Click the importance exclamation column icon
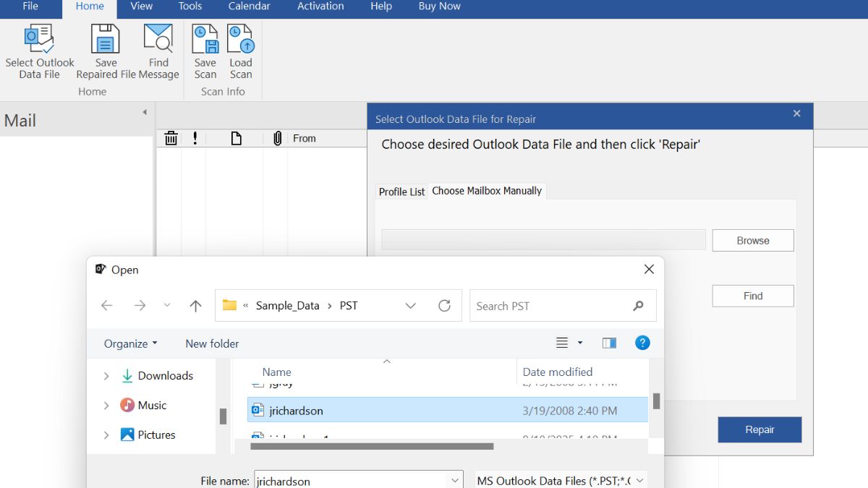This screenshot has height=488, width=868. (195, 138)
